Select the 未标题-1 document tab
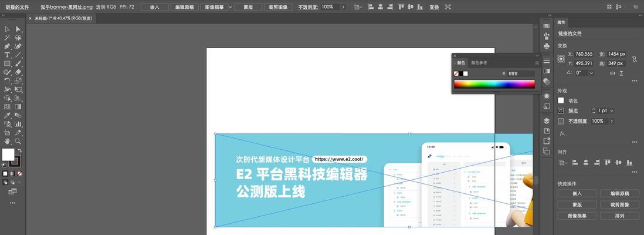644x235 pixels. tap(63, 18)
